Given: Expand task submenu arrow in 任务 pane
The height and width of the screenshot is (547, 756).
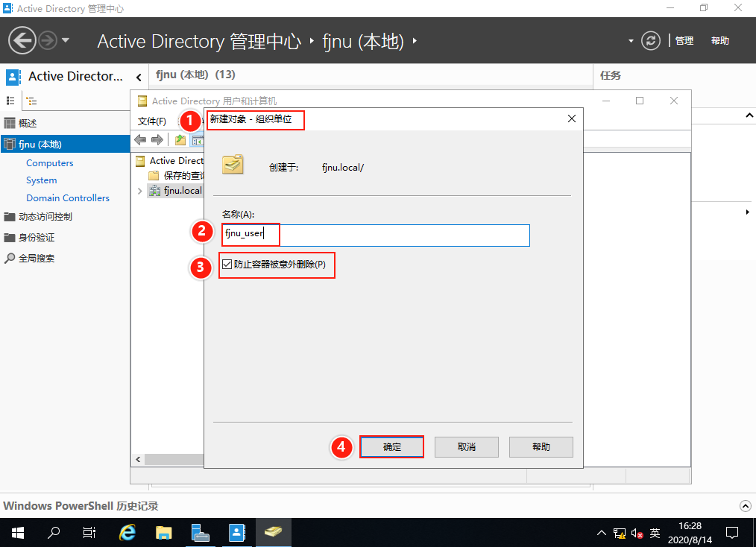Looking at the screenshot, I should (747, 212).
